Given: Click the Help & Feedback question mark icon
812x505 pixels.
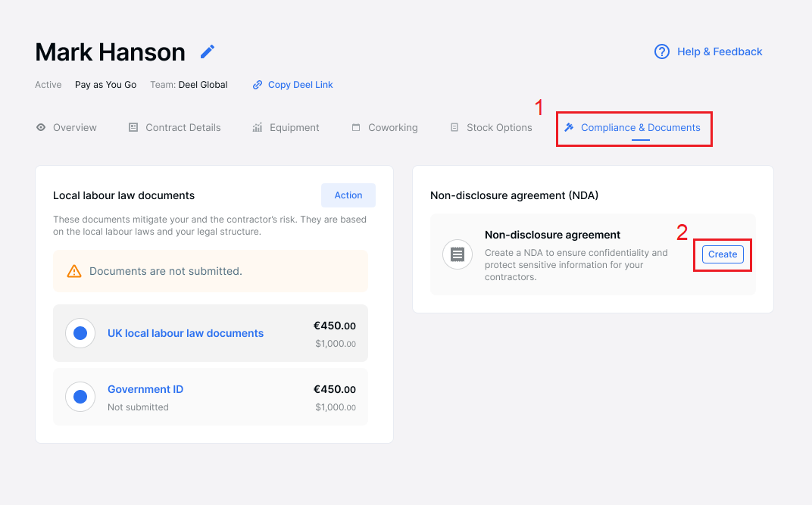Looking at the screenshot, I should point(662,51).
